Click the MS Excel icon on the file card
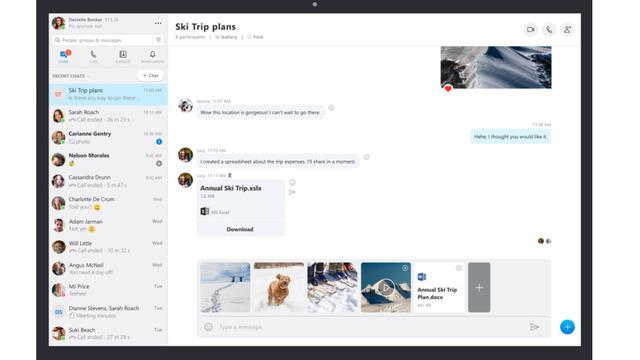This screenshot has height=360, width=640. click(204, 211)
